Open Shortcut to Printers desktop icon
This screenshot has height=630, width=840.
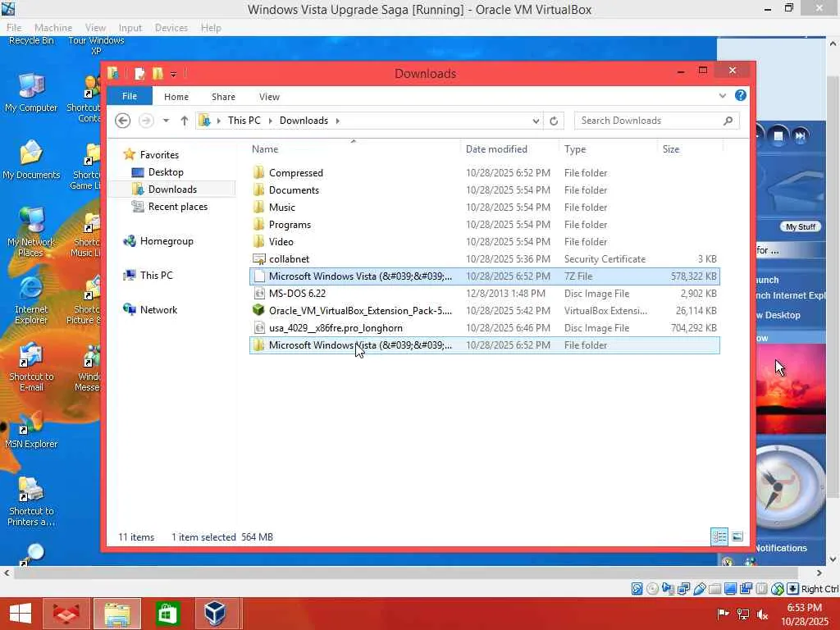coord(31,501)
